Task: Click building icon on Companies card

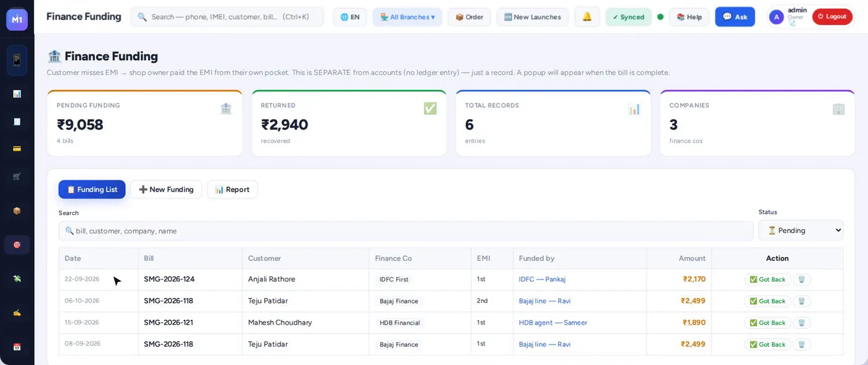Action: point(838,108)
